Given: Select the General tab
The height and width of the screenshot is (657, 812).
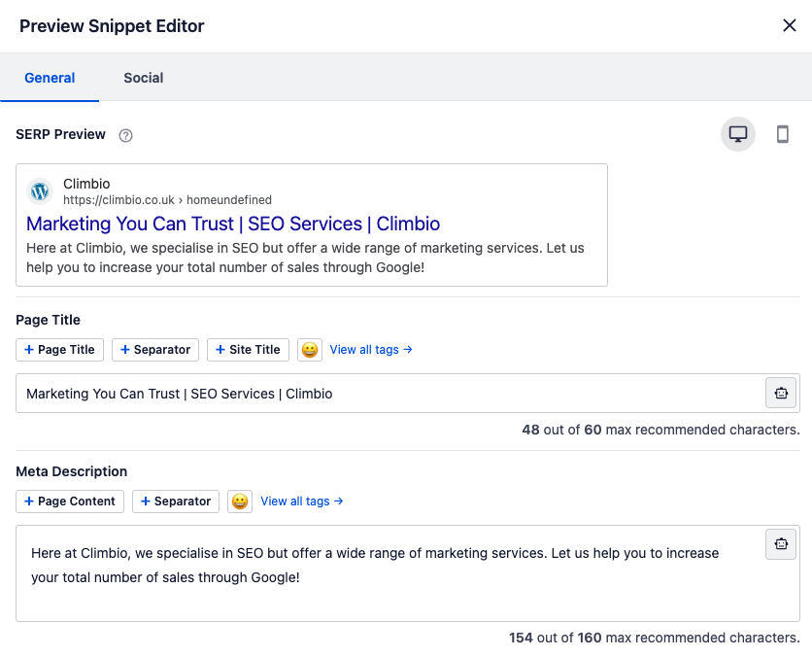Looking at the screenshot, I should pos(50,78).
